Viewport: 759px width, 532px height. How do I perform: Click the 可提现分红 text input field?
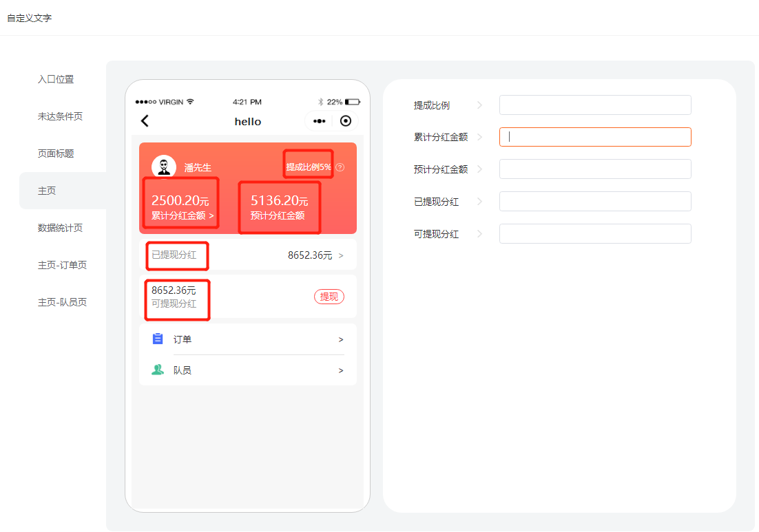pos(595,233)
